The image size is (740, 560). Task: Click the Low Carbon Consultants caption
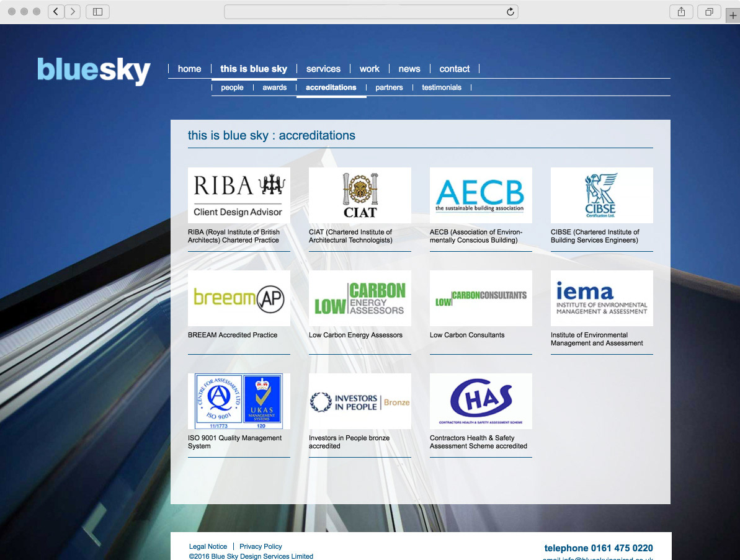coord(467,335)
